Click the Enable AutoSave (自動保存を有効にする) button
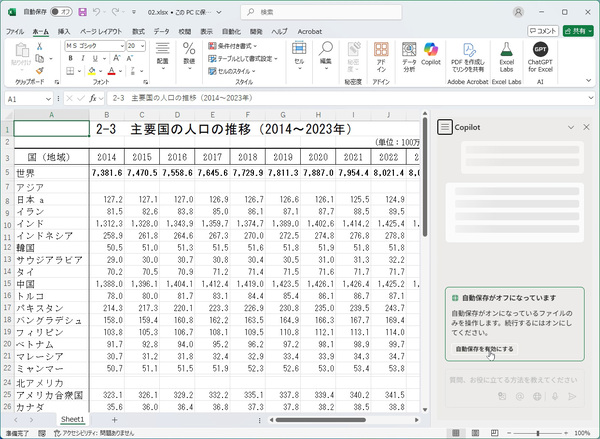600x439 pixels. coord(485,349)
